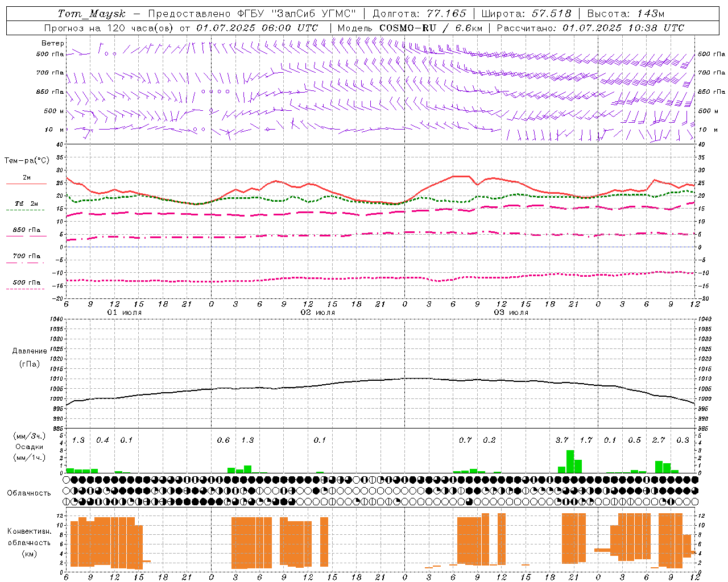
Task: Click the 'Конвективн.' convective label
Action: click(x=30, y=531)
